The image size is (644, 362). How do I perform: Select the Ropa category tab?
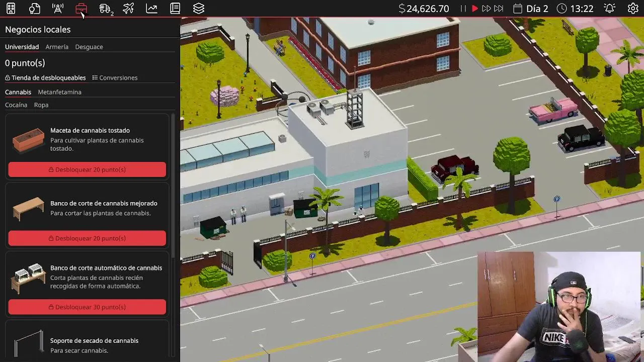point(41,105)
